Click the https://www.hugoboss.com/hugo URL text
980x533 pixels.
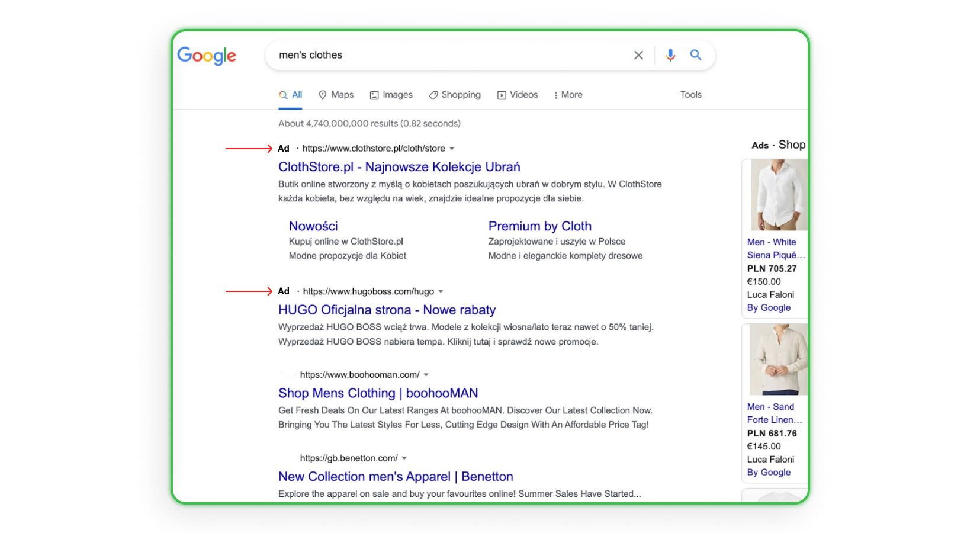pos(368,291)
